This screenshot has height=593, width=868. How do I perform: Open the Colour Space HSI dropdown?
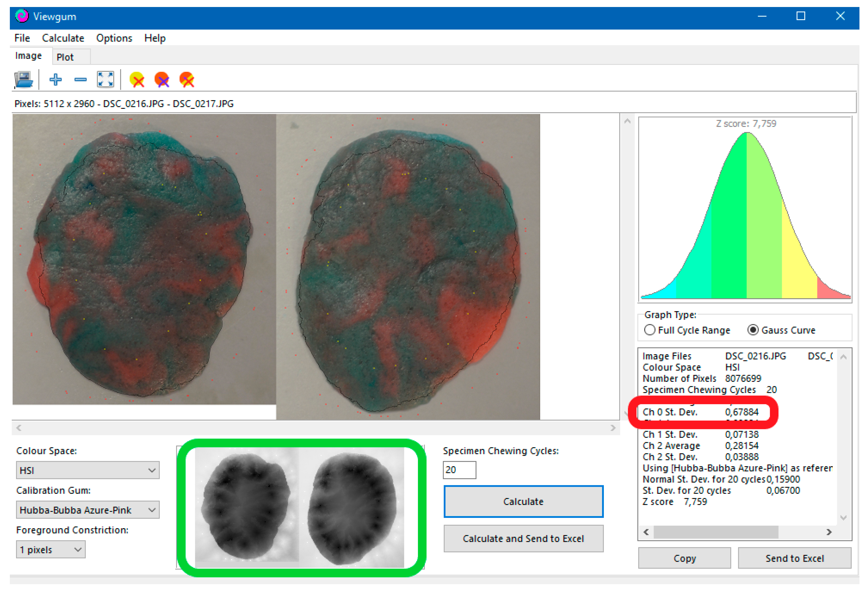coord(88,470)
